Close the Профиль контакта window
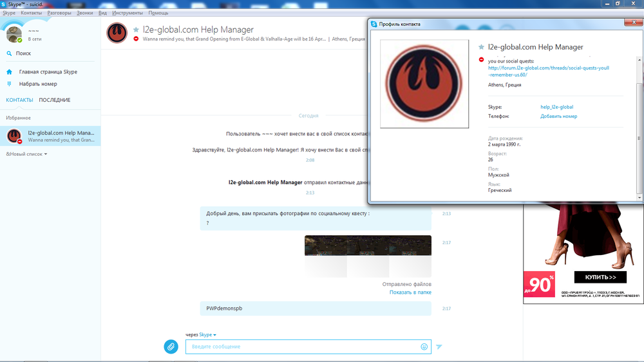Viewport: 644px width, 362px height. point(634,22)
